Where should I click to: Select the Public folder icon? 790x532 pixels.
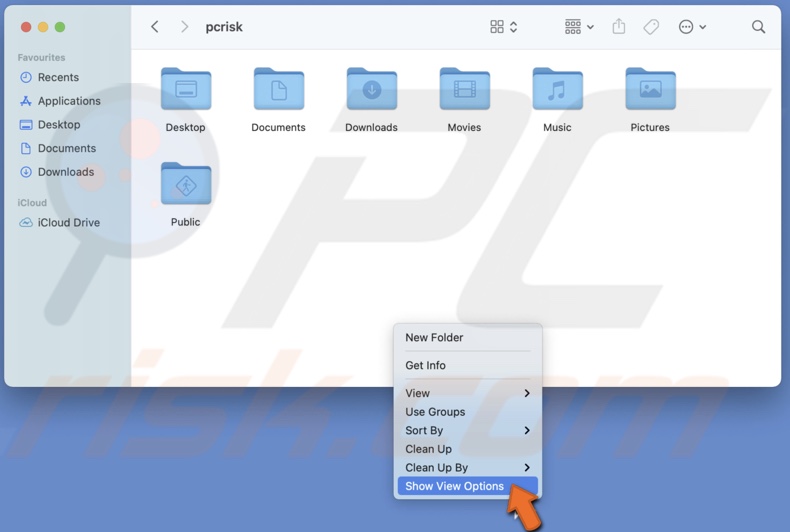click(186, 183)
